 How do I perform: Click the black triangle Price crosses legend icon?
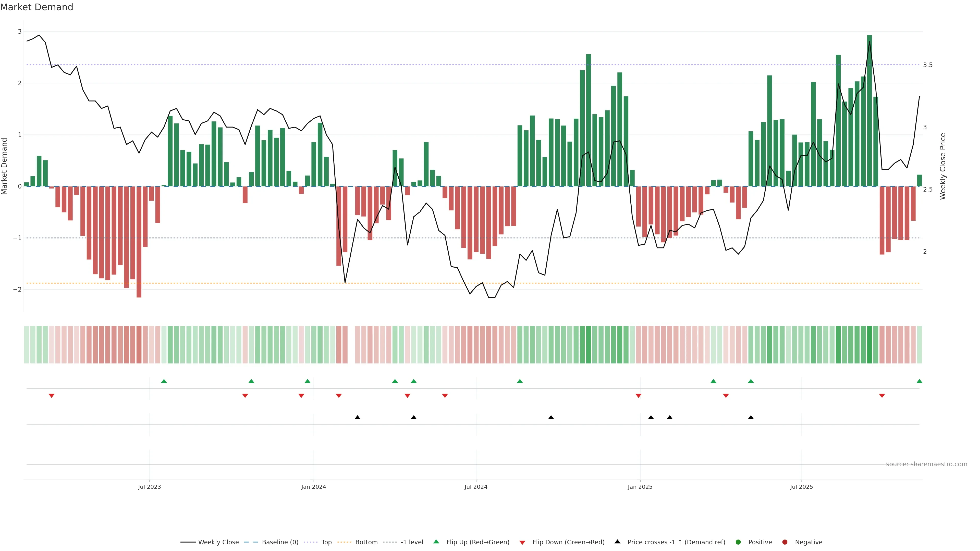point(617,542)
